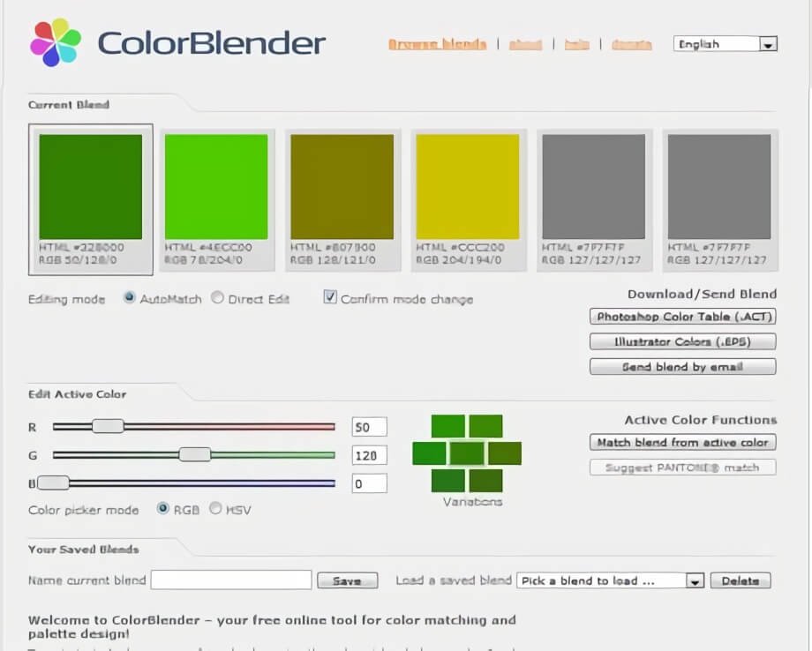This screenshot has height=651, width=812.
Task: Select the fifth gray swatch in blend
Action: coord(593,187)
